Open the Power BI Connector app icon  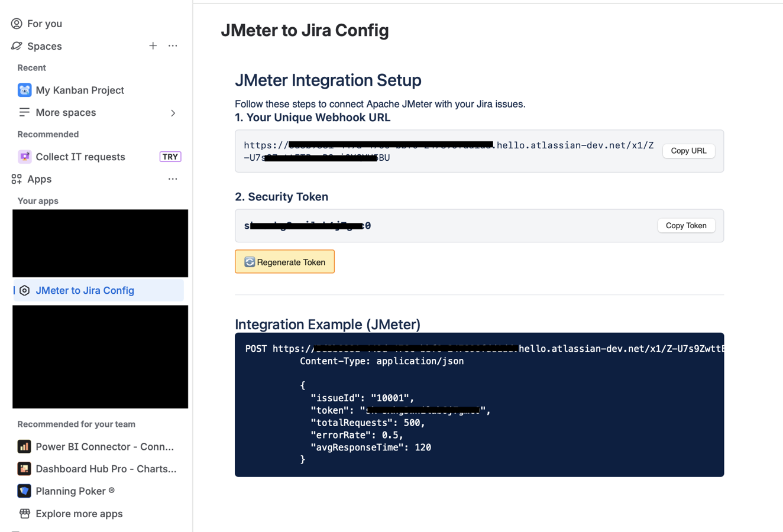24,446
